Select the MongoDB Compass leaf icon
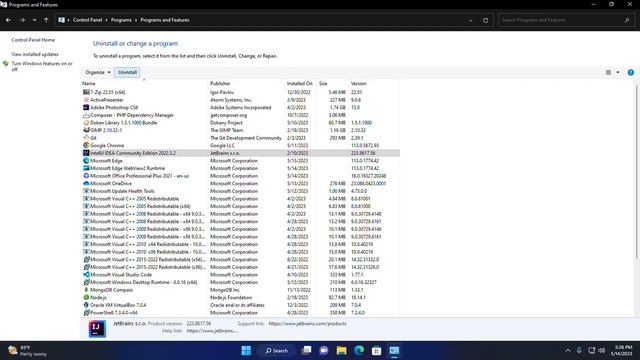Screen dimensions: 640x360 (86, 290)
